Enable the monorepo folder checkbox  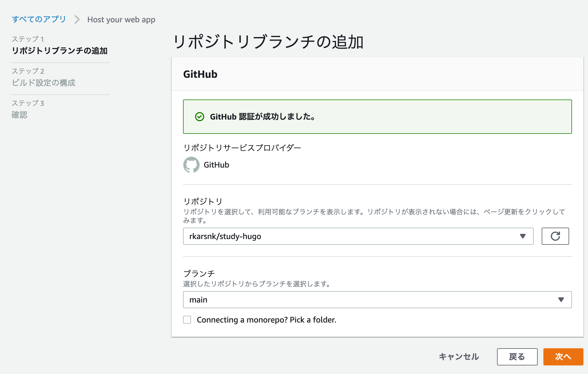(187, 320)
